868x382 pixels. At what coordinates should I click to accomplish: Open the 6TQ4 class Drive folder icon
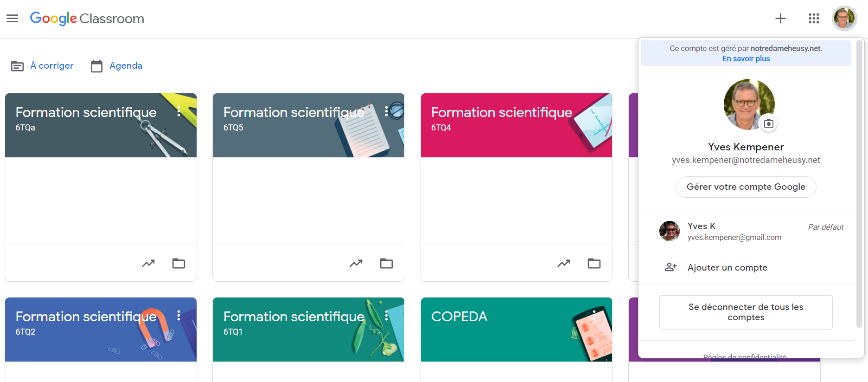pyautogui.click(x=594, y=264)
